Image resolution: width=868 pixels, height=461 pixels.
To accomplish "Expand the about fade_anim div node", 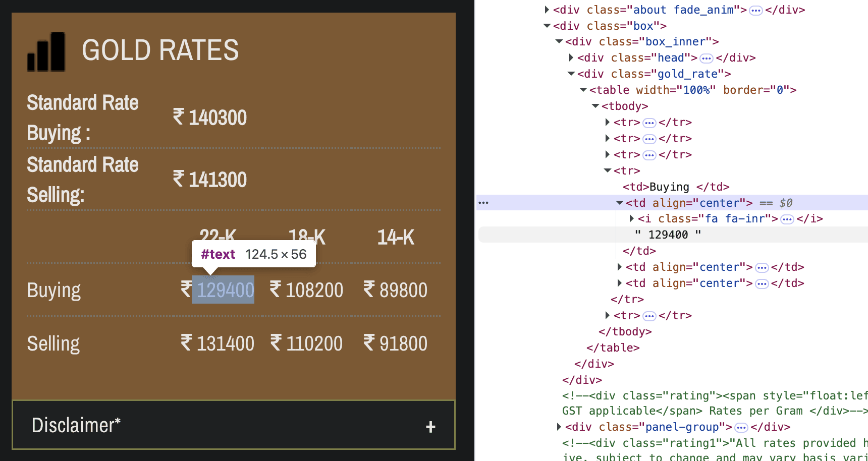I will (547, 10).
